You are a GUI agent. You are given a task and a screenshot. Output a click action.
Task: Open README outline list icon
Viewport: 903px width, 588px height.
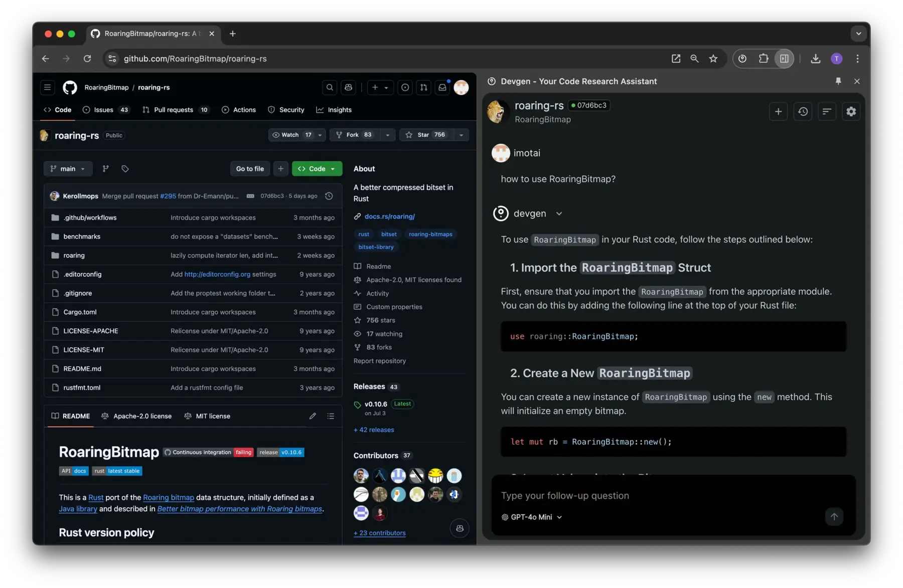[x=331, y=416]
